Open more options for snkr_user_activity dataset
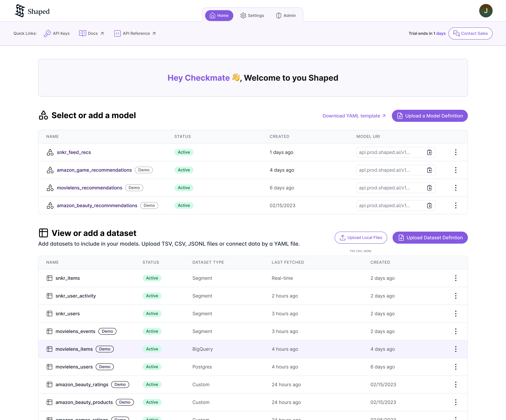 pos(456,296)
